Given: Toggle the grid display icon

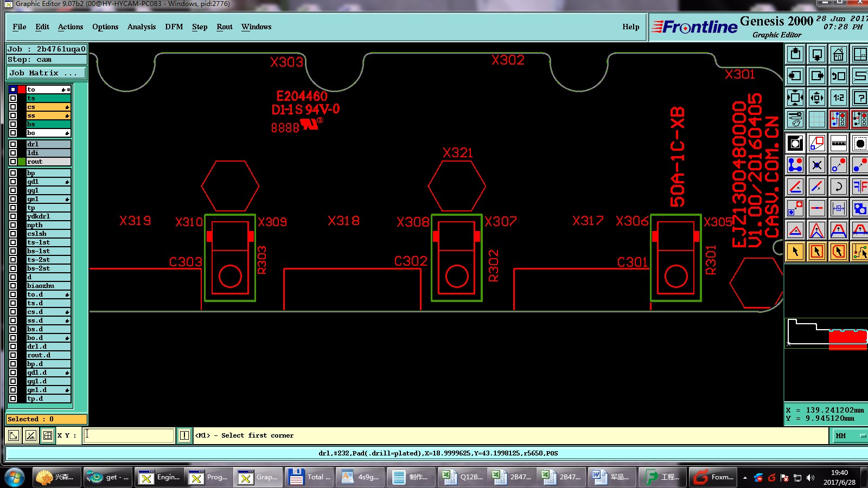Looking at the screenshot, I should [817, 119].
